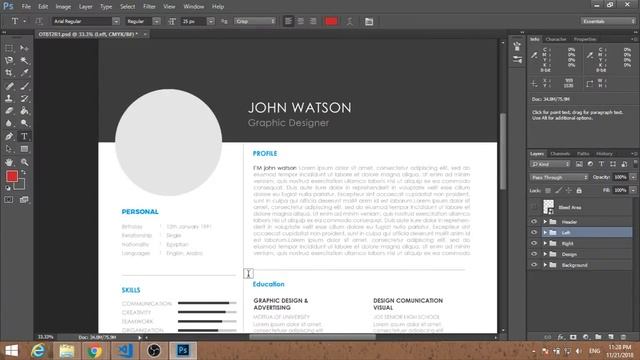Toggle lock all for layer
The width and height of the screenshot is (640, 360).
pyautogui.click(x=579, y=191)
